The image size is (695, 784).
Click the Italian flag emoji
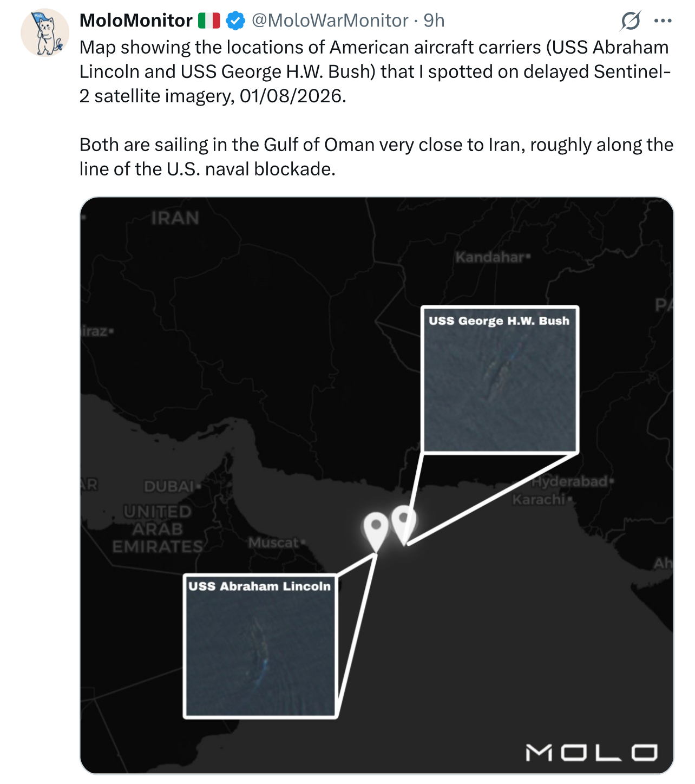pyautogui.click(x=209, y=21)
